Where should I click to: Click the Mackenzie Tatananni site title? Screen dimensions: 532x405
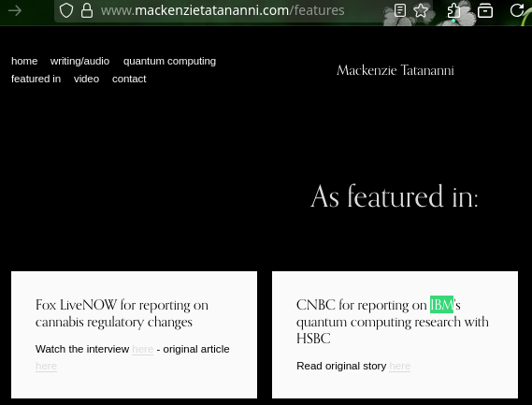(x=395, y=70)
